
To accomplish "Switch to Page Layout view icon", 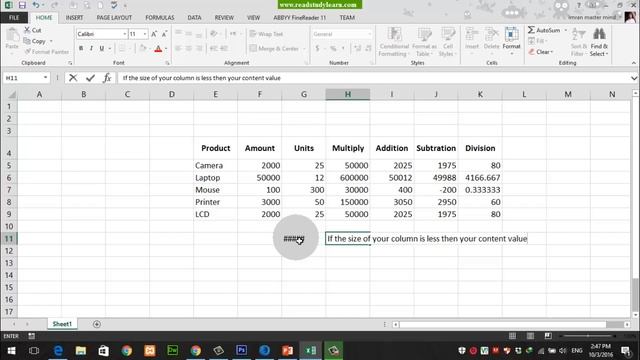I will tap(530, 336).
